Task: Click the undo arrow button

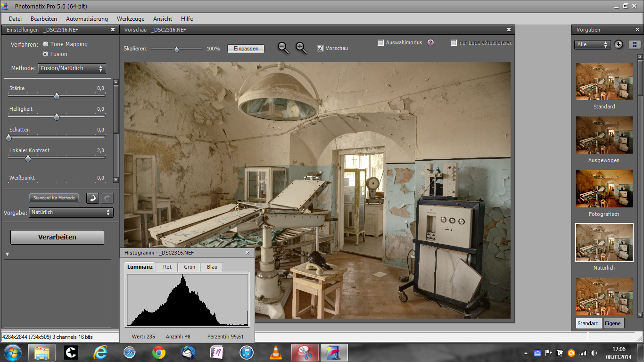Action: pos(92,198)
